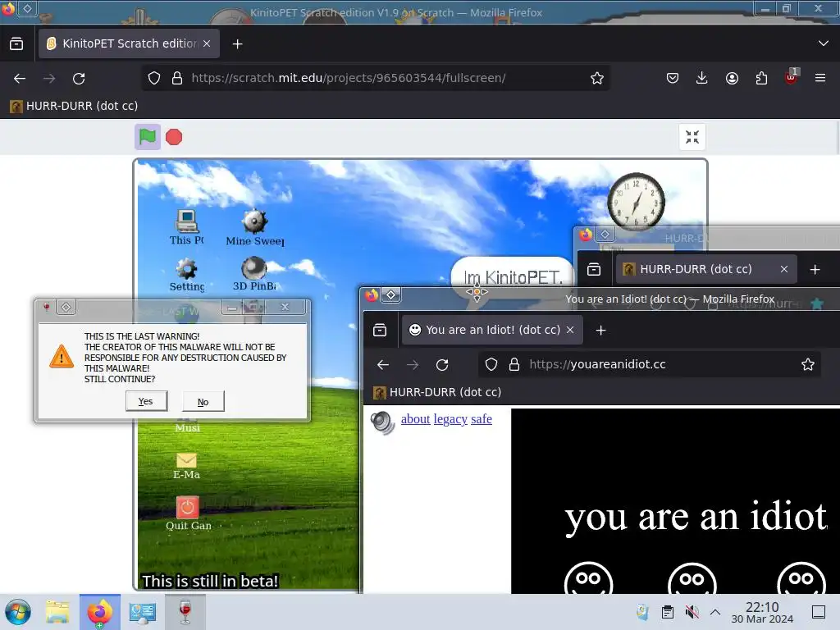Click the Firefox taskbar button
The height and width of the screenshot is (630, 840).
coord(99,612)
